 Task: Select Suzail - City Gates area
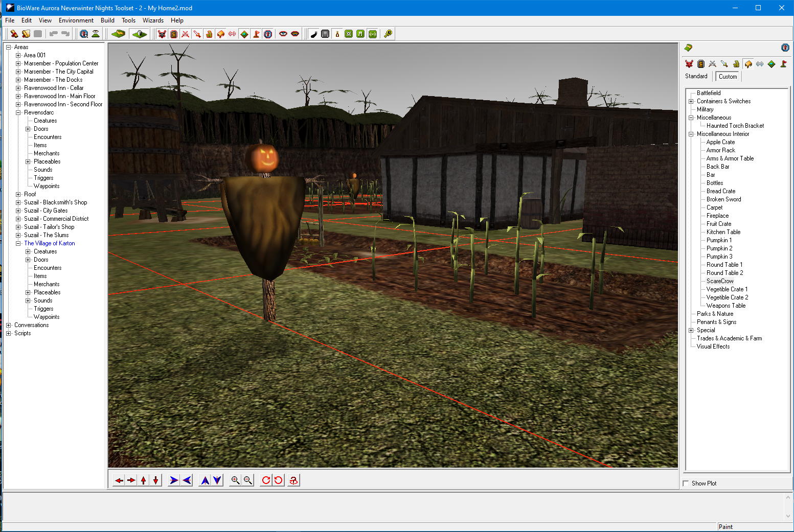[46, 211]
